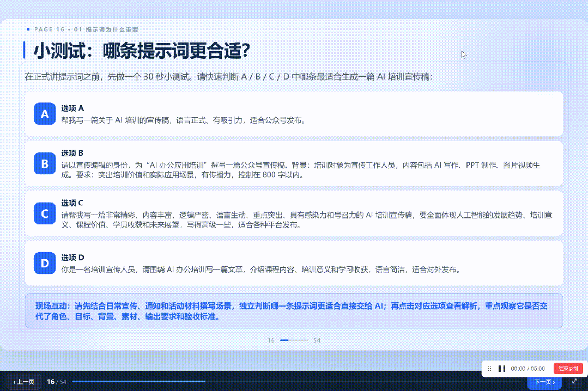Click the title "小测试：哪条提示词更合适?"
Image resolution: width=588 pixels, height=391 pixels.
point(142,51)
